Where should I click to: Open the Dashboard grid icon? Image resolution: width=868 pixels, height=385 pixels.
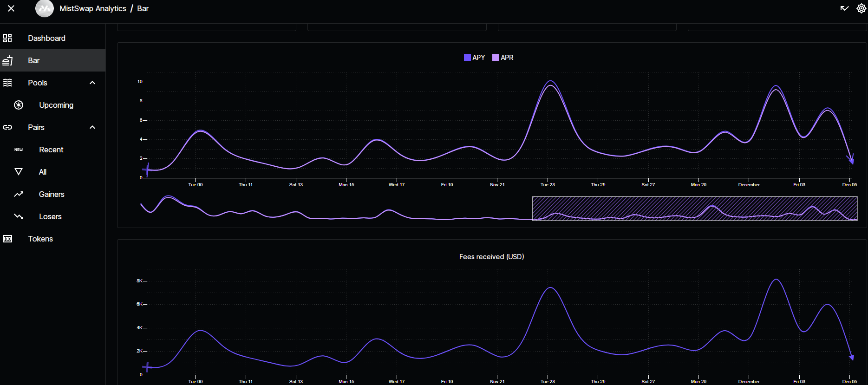pos(7,38)
